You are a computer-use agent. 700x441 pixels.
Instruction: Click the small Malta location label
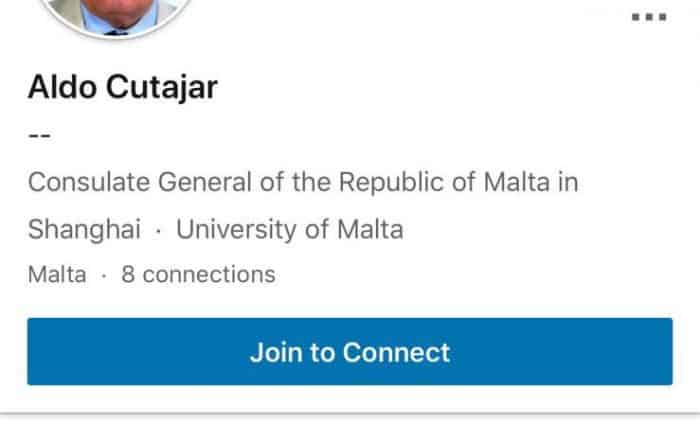click(57, 273)
